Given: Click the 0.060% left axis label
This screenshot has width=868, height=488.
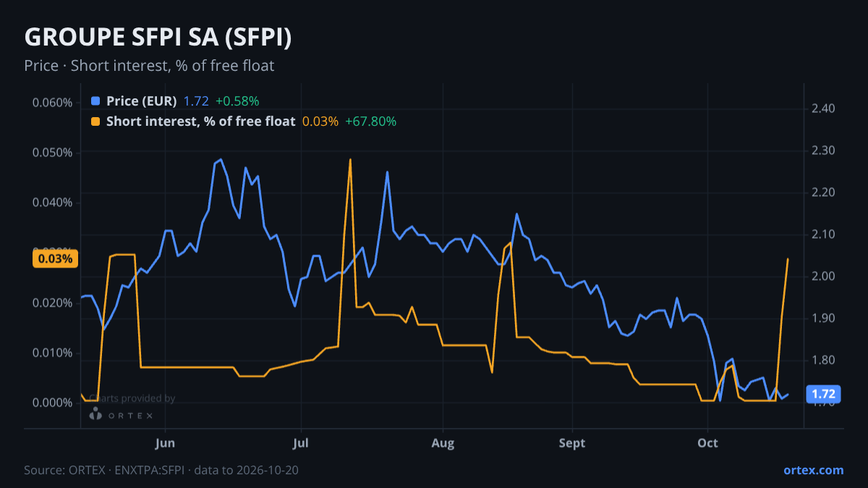Looking at the screenshot, I should [52, 102].
